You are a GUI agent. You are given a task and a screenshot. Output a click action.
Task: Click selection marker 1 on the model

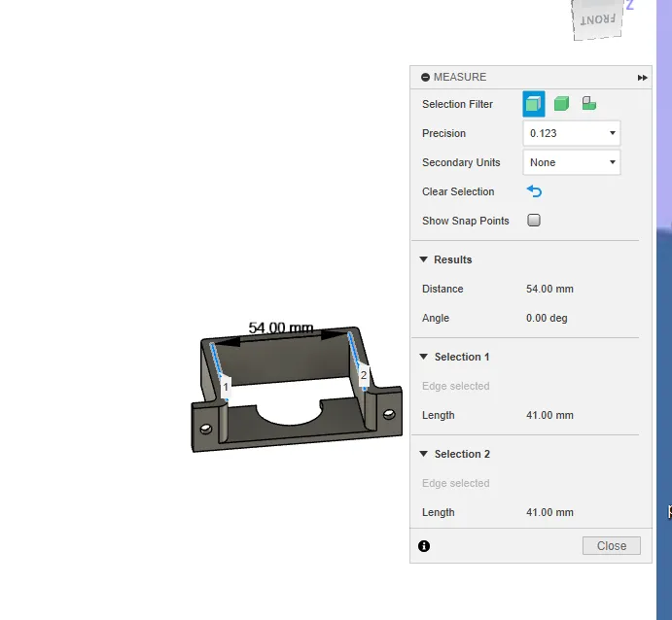[x=226, y=388]
